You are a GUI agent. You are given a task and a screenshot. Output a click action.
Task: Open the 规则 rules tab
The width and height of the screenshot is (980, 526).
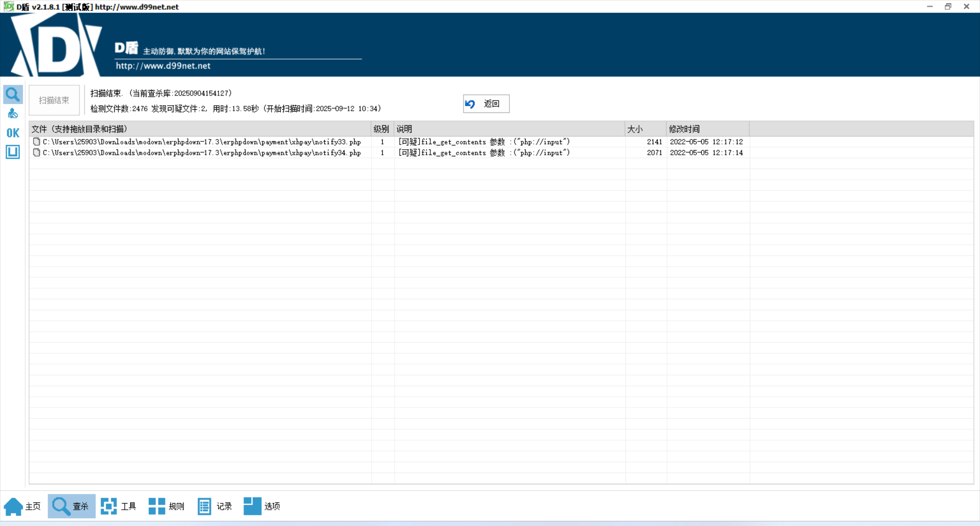[166, 506]
